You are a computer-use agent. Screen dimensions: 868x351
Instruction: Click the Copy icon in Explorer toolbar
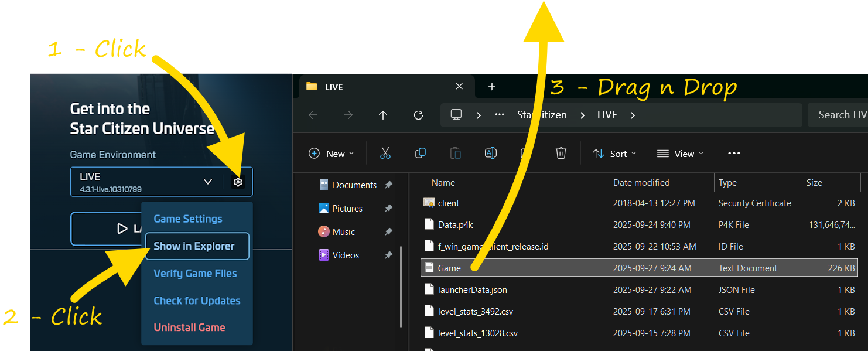click(420, 154)
